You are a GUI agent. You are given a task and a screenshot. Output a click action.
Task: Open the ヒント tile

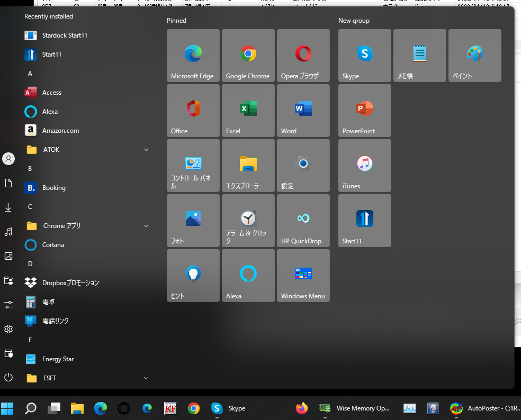tap(193, 276)
